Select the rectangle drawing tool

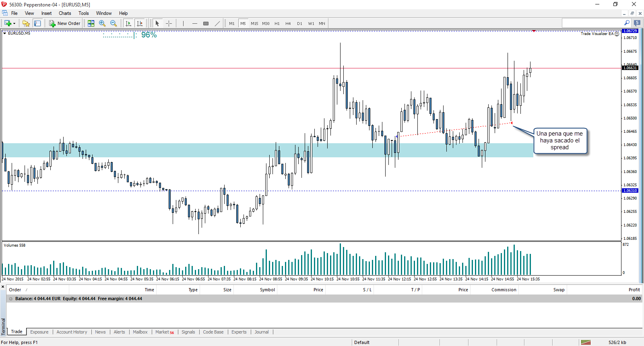206,23
